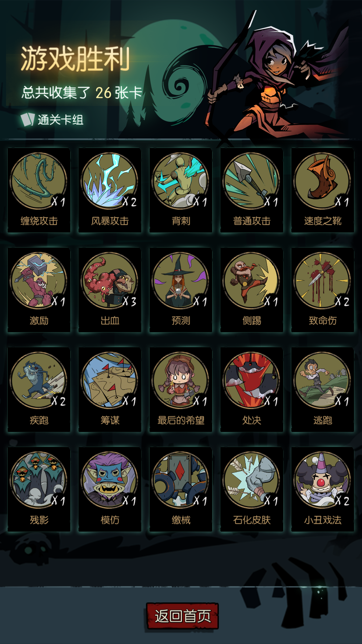Tap the 逃跑 running man card

[x=322, y=389]
